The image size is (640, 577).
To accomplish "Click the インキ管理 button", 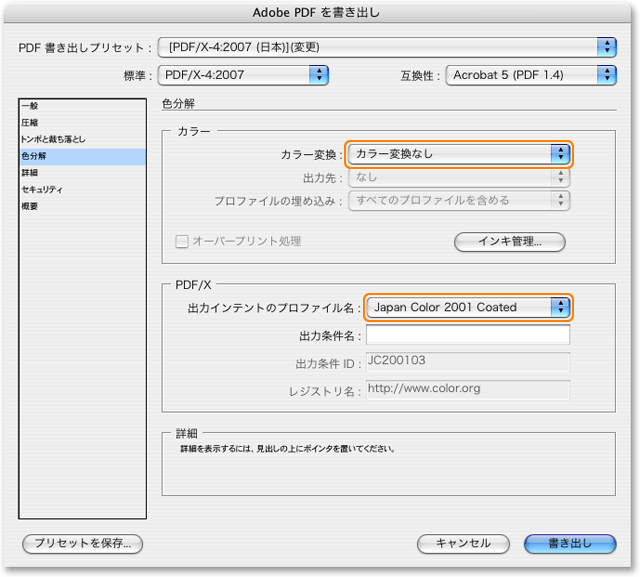I will (509, 241).
